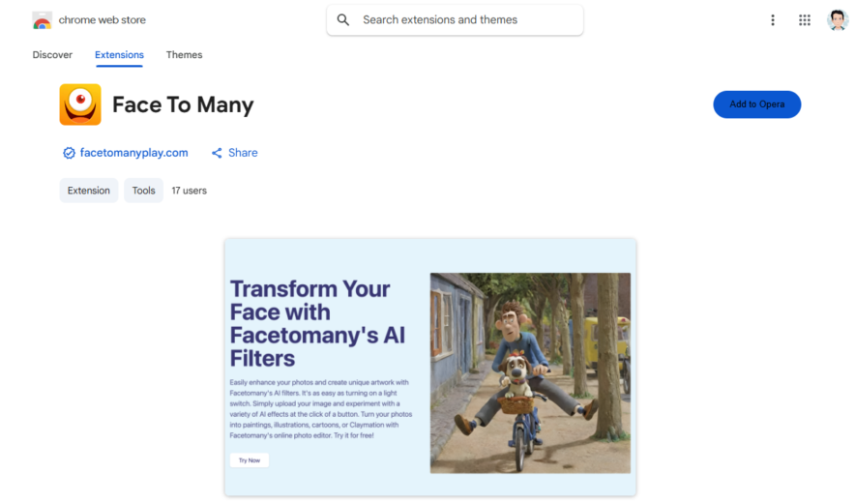Click the Share link text
This screenshot has width=856, height=504.
pyautogui.click(x=243, y=153)
